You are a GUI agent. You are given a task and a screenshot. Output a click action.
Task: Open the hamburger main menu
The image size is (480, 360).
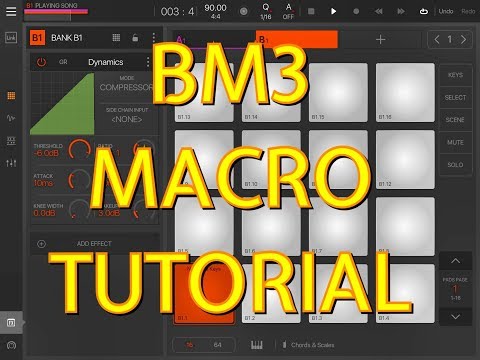click(11, 11)
